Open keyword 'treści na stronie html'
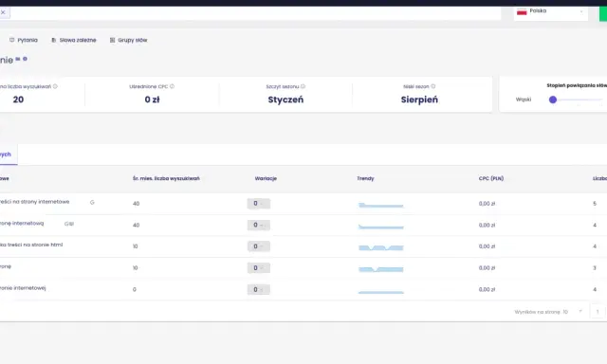Viewport: 607px width, 364px height. click(x=31, y=245)
